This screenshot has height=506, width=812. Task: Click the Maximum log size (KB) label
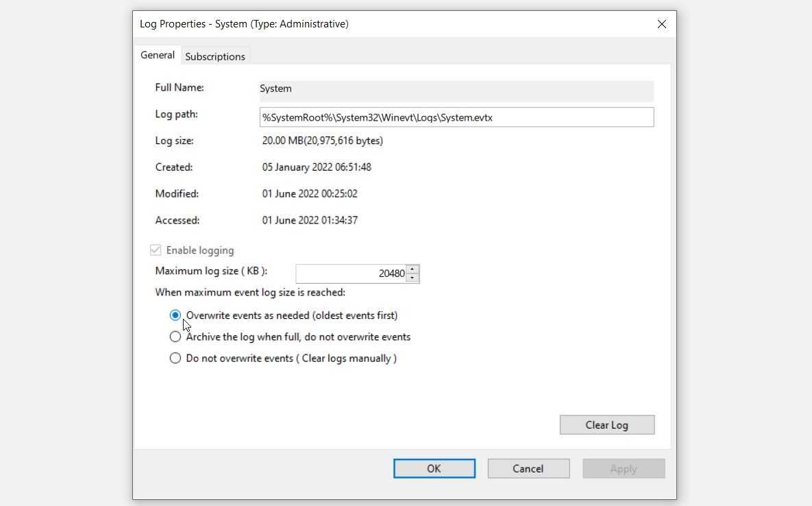coord(211,271)
